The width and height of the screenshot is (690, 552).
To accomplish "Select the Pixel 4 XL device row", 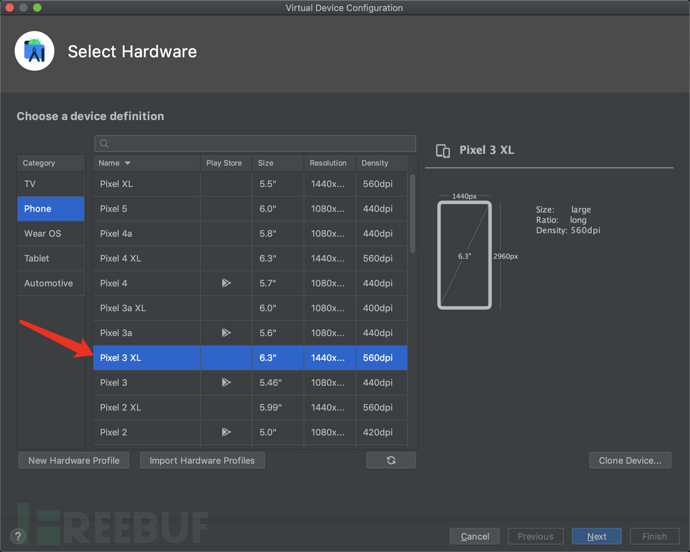I will (x=250, y=258).
